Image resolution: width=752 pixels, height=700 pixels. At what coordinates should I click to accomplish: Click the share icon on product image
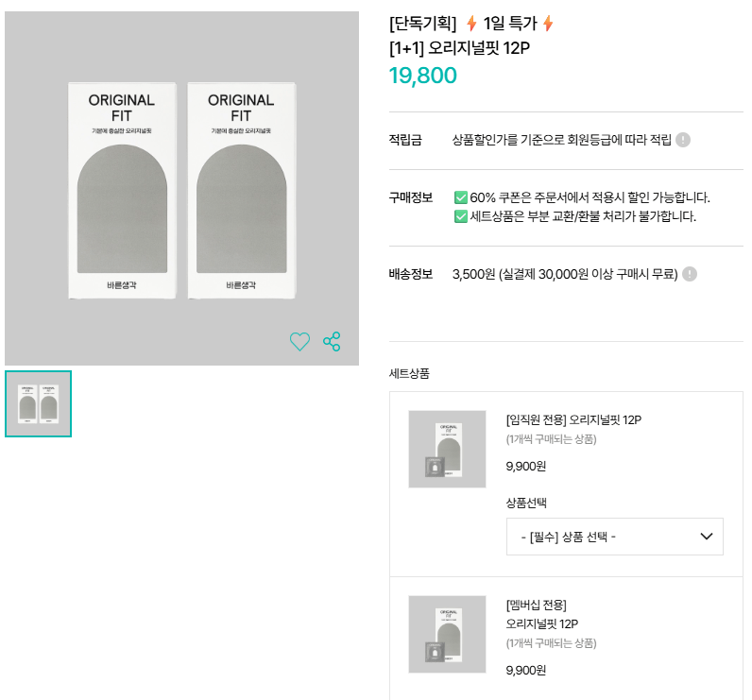pyautogui.click(x=332, y=341)
